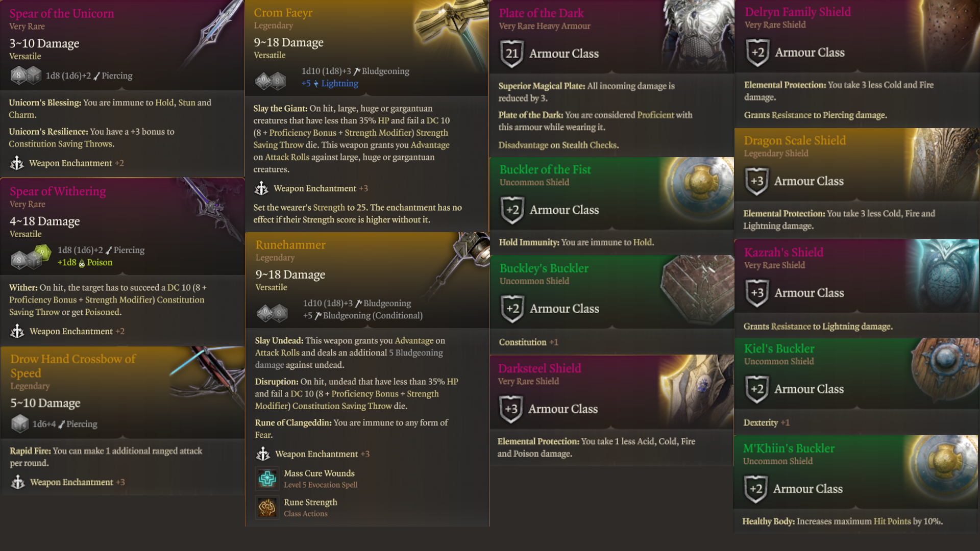Click the Mass Cure Wounds spell name
980x551 pixels.
point(319,473)
